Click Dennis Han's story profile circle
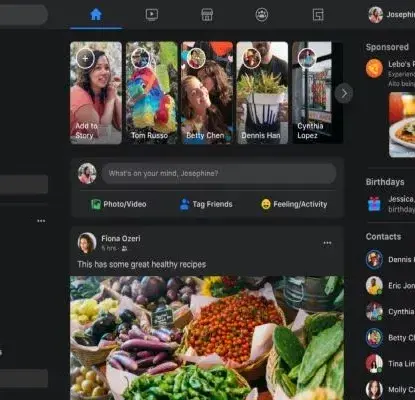 coord(252,58)
